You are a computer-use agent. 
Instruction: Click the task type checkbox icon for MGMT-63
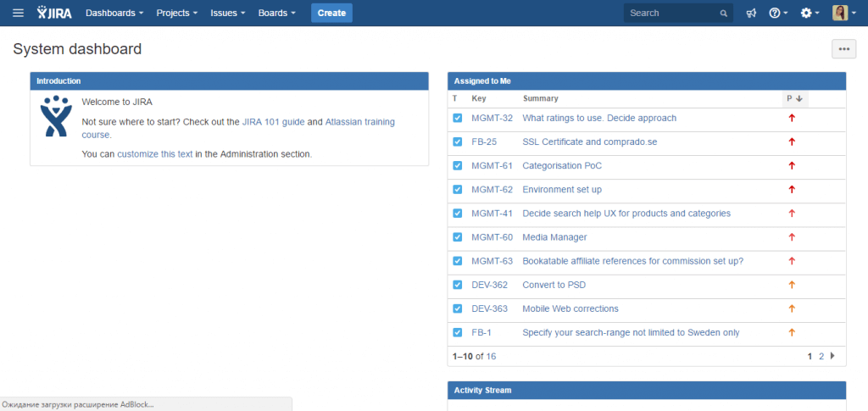pyautogui.click(x=457, y=260)
